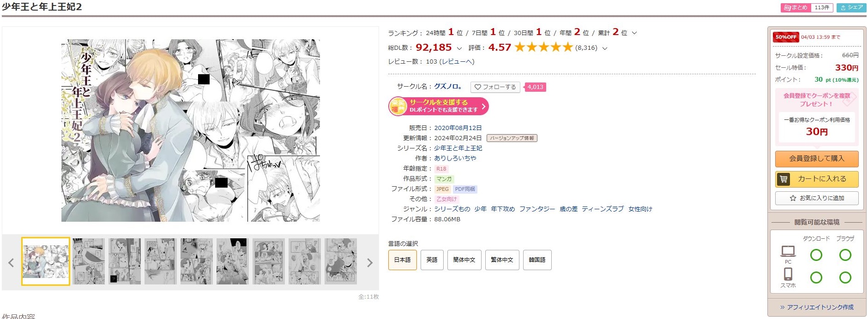The image size is (868, 319).
Task: Select the second preview thumbnail
Action: coord(89,261)
